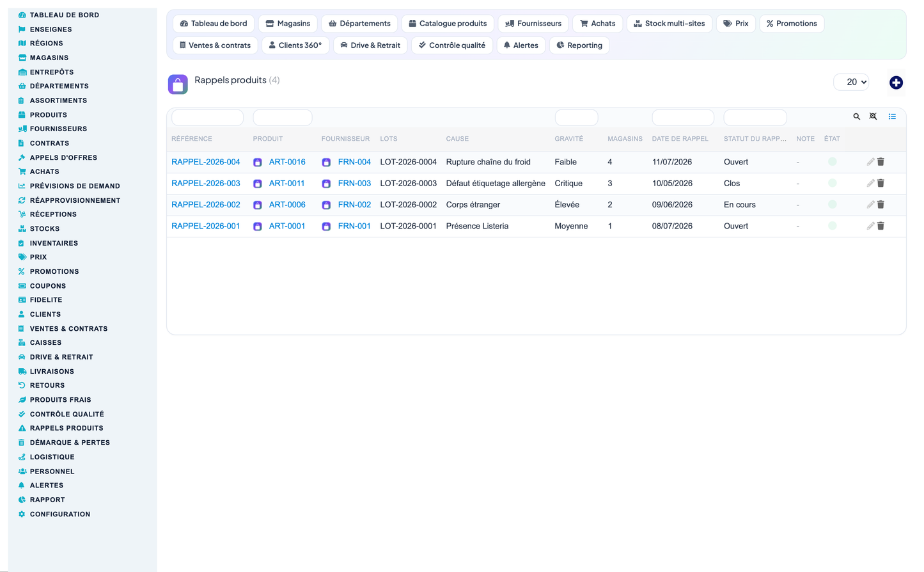Image resolution: width=924 pixels, height=572 pixels.
Task: Open the RAPPEL-2026-001 reference link
Action: tap(206, 226)
